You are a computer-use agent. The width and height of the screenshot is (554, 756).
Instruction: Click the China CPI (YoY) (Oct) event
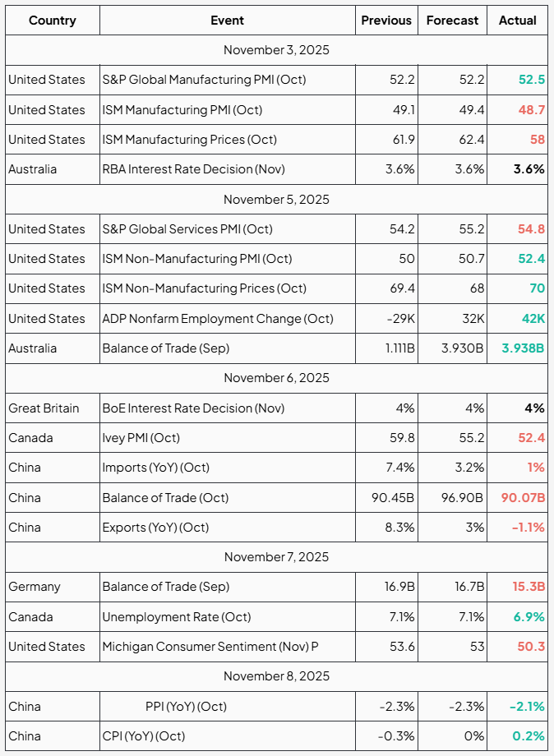click(x=143, y=736)
